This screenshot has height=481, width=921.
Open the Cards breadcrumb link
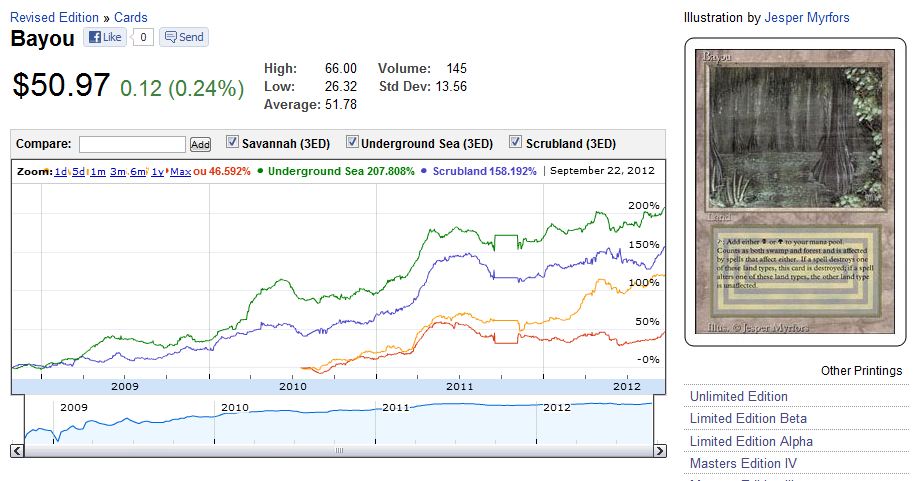tap(130, 17)
